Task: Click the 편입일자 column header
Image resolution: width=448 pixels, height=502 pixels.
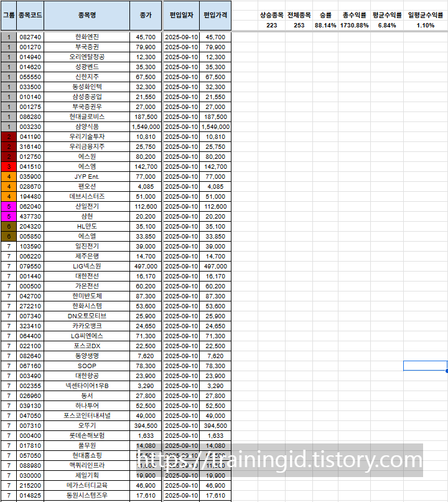Action: (181, 15)
